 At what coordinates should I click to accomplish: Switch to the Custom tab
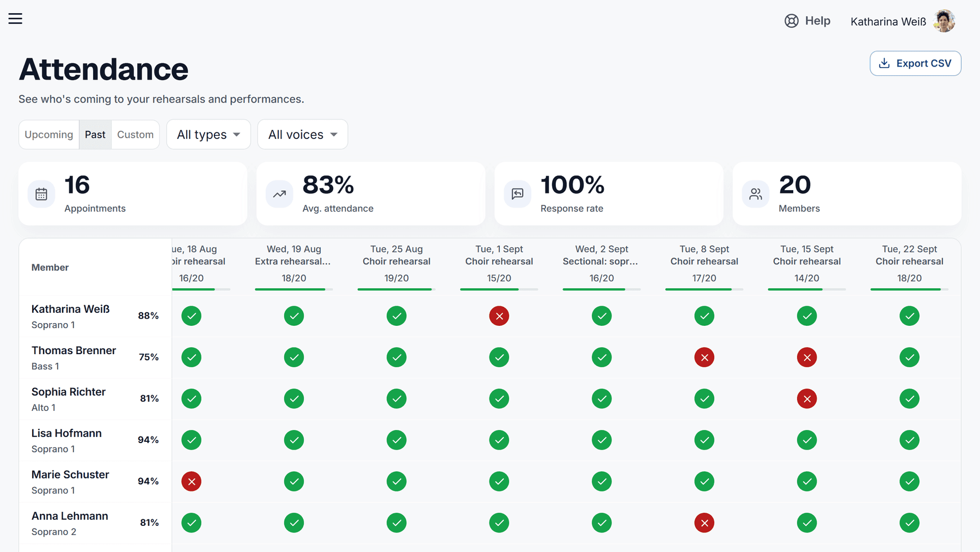(136, 135)
